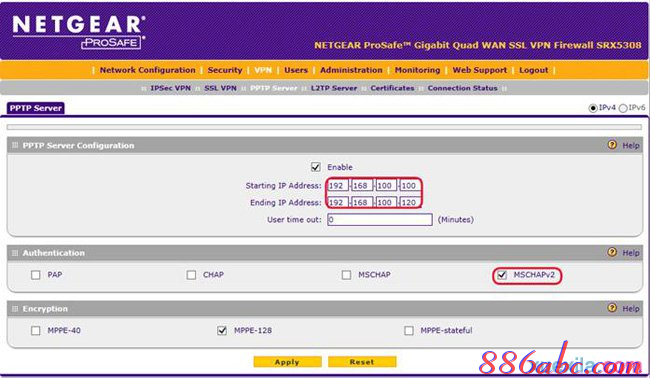Screen dimensions: 650x378
Task: Click first octet of Ending IP Address
Action: pyautogui.click(x=337, y=202)
